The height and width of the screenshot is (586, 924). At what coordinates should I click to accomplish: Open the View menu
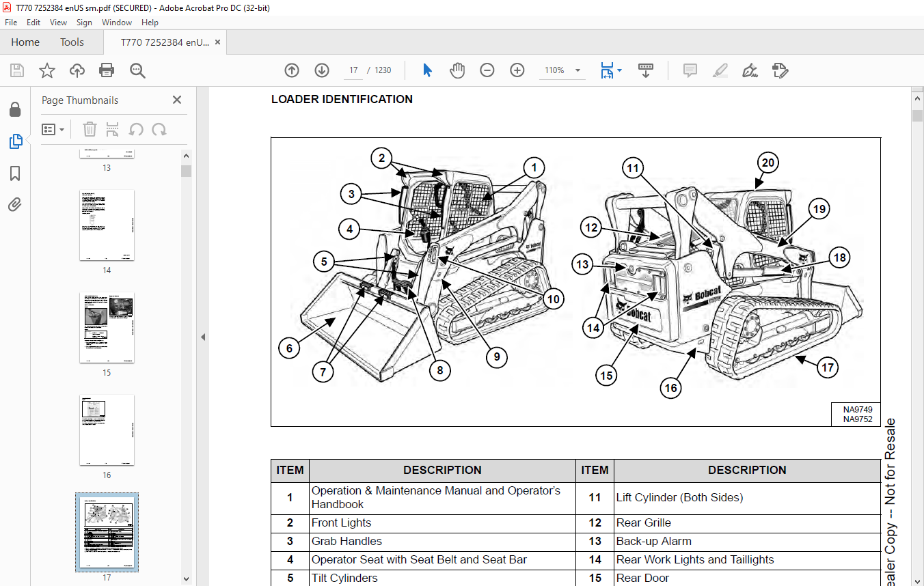[x=59, y=23]
